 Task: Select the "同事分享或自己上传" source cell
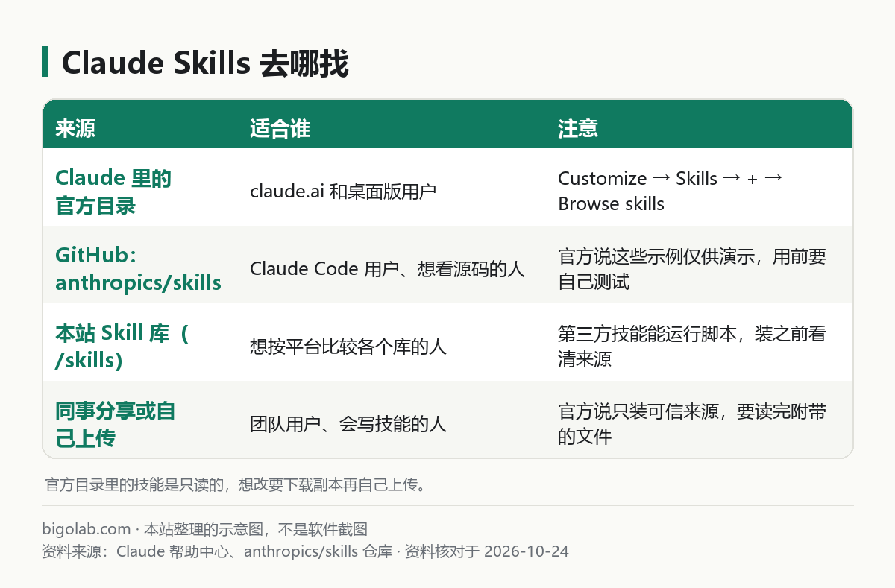point(115,424)
